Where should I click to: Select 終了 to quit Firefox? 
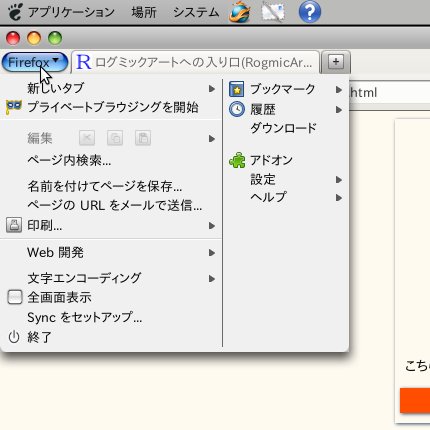(x=111, y=337)
